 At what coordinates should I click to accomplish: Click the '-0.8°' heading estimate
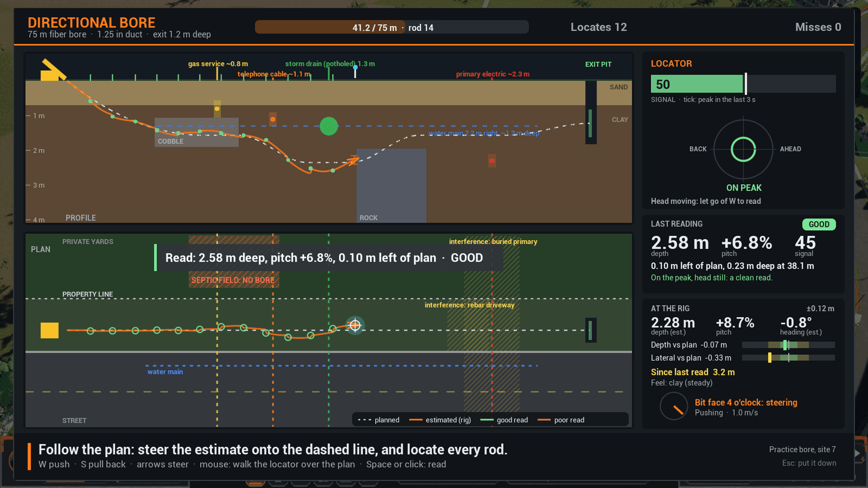tap(796, 323)
